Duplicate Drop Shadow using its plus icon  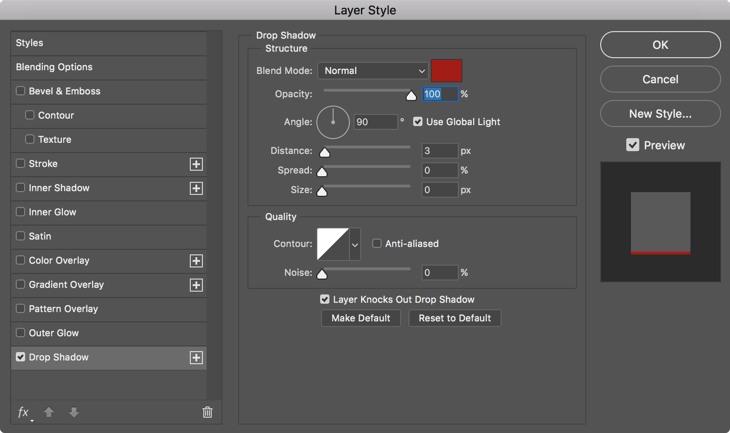tap(196, 358)
